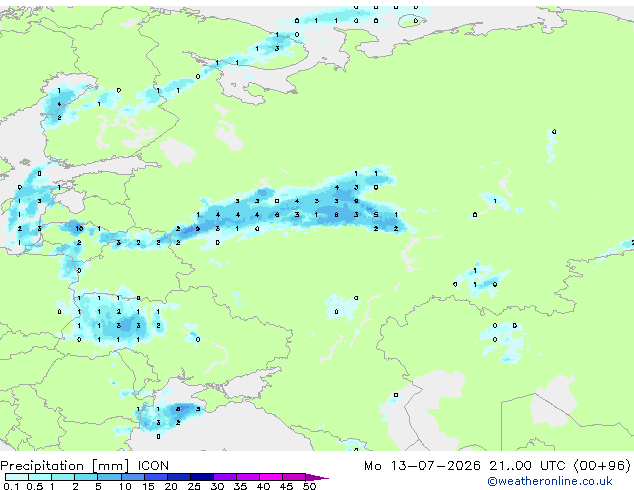The height and width of the screenshot is (490, 634).
Task: Open the ©weatheronline.co.uk link
Action: pos(550,481)
